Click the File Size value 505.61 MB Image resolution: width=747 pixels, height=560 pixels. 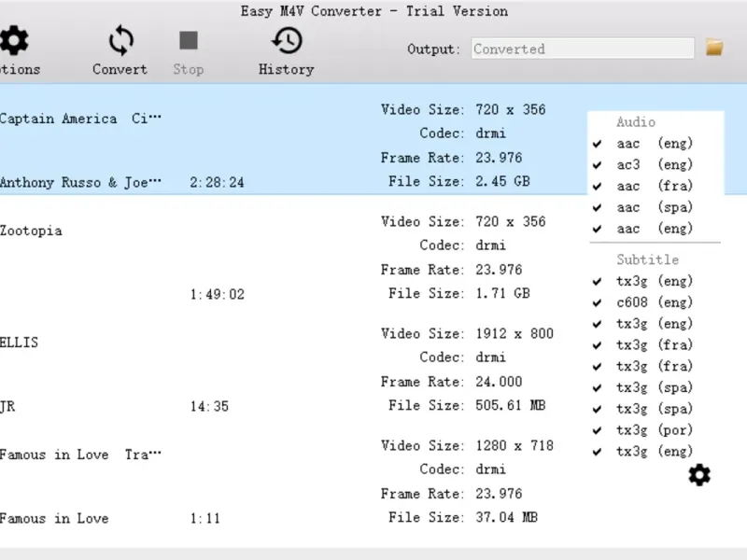tap(510, 405)
